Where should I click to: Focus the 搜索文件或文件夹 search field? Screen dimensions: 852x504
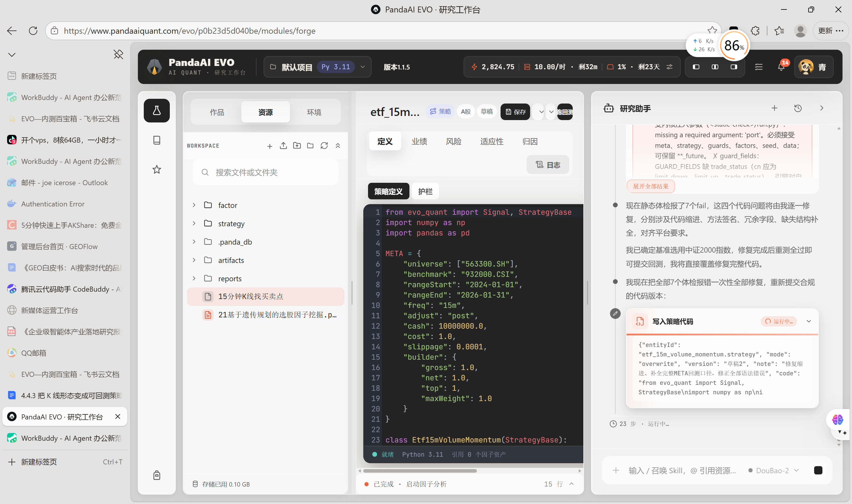click(266, 172)
